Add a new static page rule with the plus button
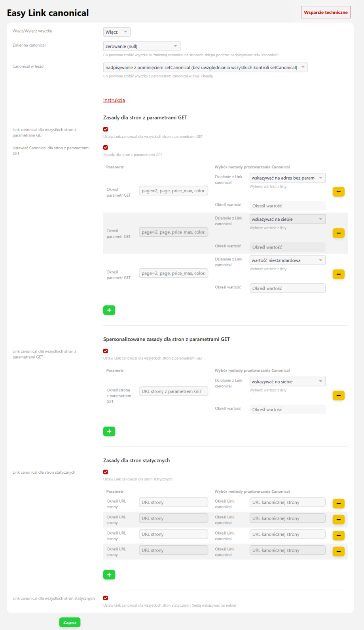The image size is (364, 630). (x=109, y=575)
